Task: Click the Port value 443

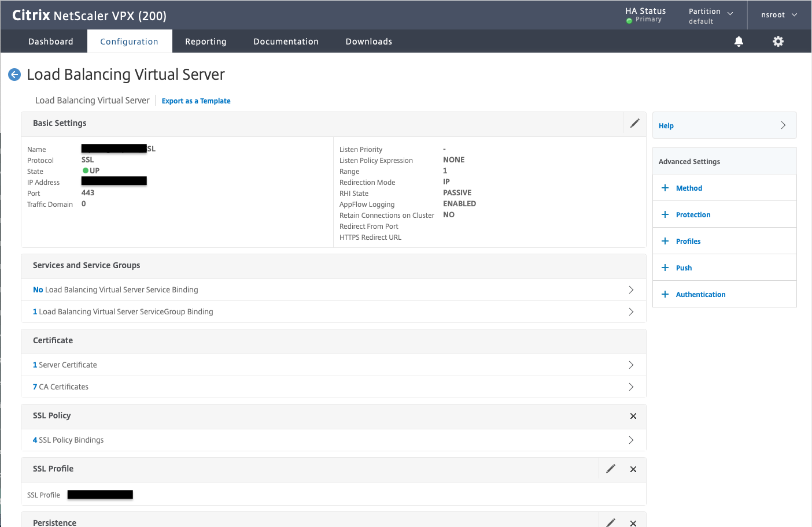Action: pos(88,193)
